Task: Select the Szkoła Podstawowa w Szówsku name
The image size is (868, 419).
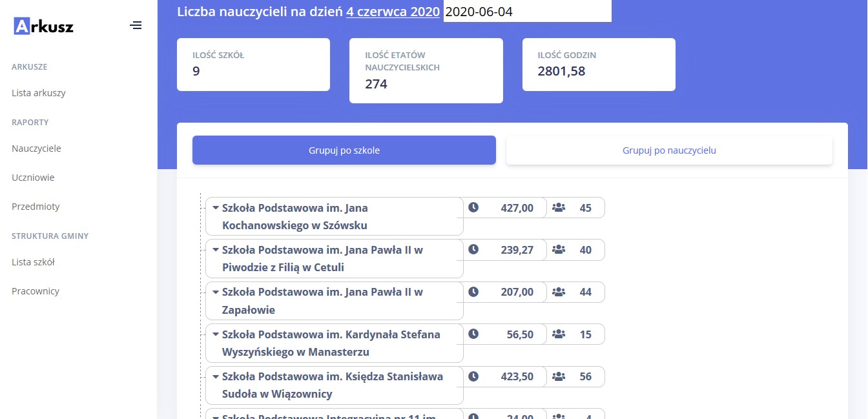Action: [295, 217]
